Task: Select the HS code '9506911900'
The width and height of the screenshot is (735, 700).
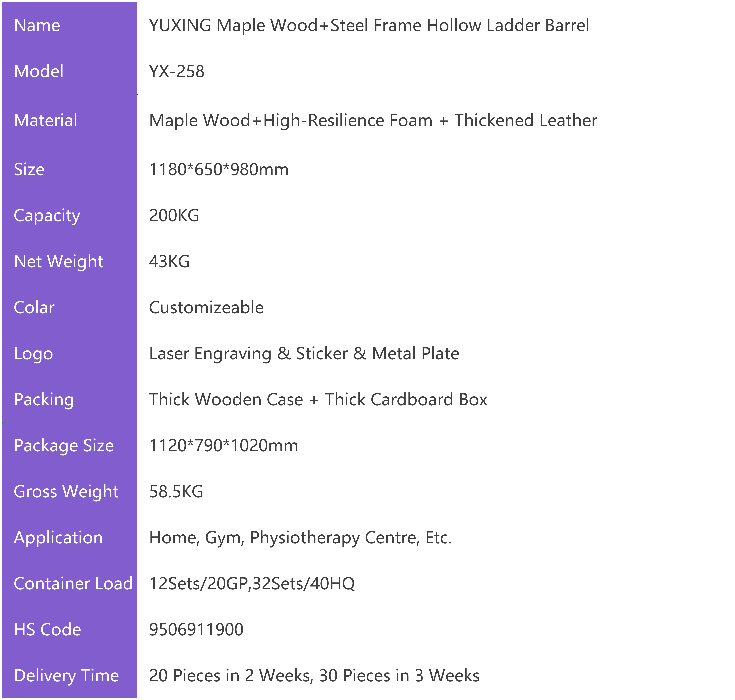Action: click(x=196, y=630)
